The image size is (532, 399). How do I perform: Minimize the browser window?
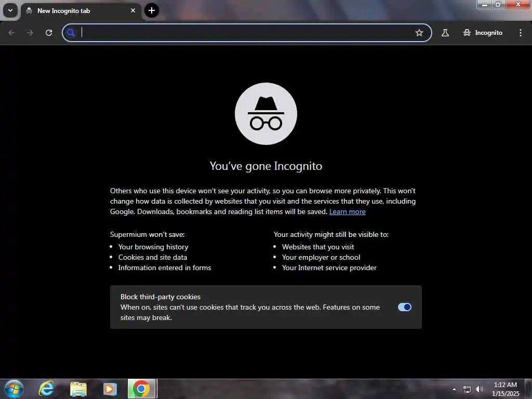(x=485, y=5)
